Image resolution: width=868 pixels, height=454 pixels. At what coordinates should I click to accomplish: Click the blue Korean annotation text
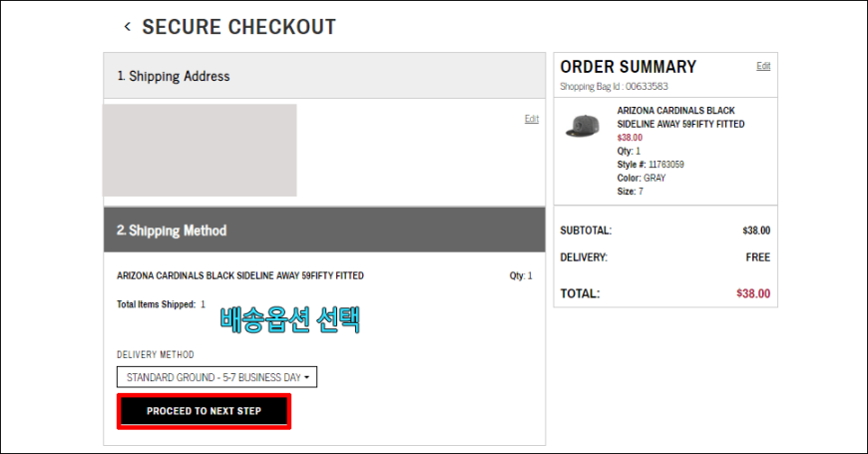[289, 320]
